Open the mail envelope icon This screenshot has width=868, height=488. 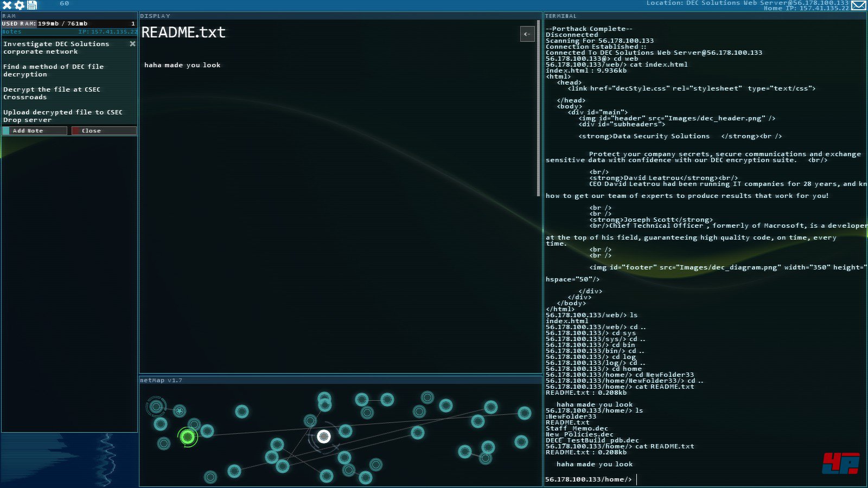(859, 5)
